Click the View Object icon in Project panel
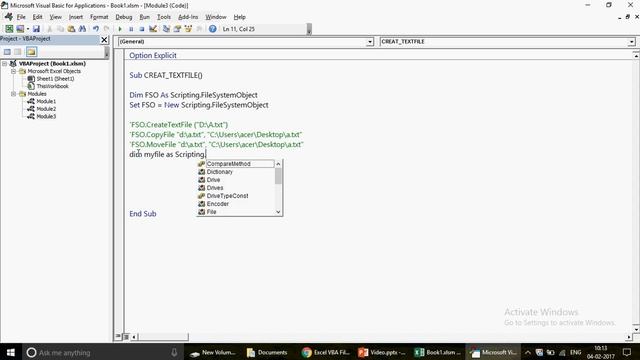Image resolution: width=640 pixels, height=360 pixels. tap(18, 52)
